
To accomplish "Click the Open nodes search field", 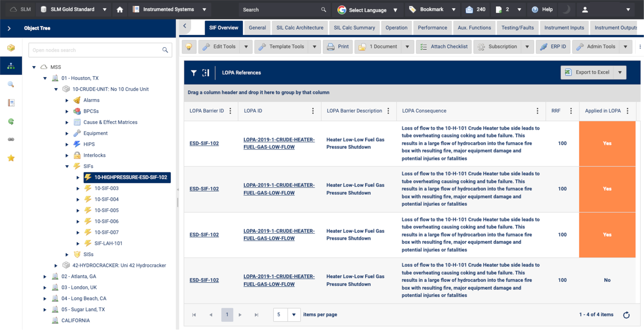I will (x=96, y=50).
